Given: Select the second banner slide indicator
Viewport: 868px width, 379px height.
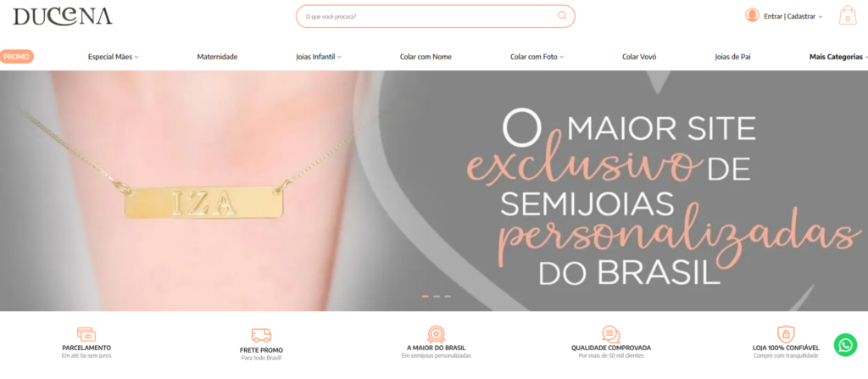Looking at the screenshot, I should 437,297.
